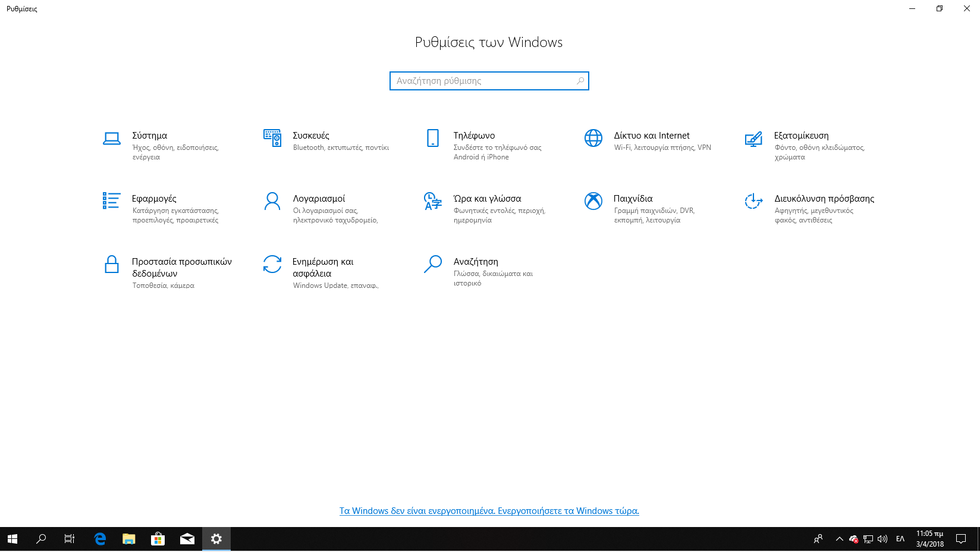Open the volume speaker tray icon
Screen dimensions: 980x552
[882, 539]
